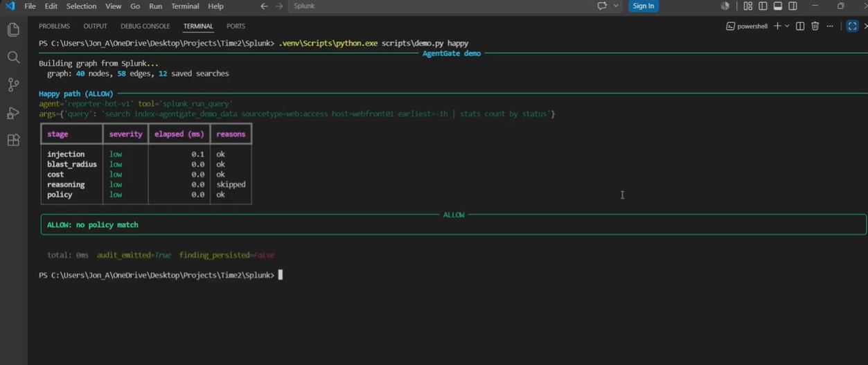Image resolution: width=868 pixels, height=365 pixels.
Task: Click the Splunk command center search box
Action: click(440, 6)
